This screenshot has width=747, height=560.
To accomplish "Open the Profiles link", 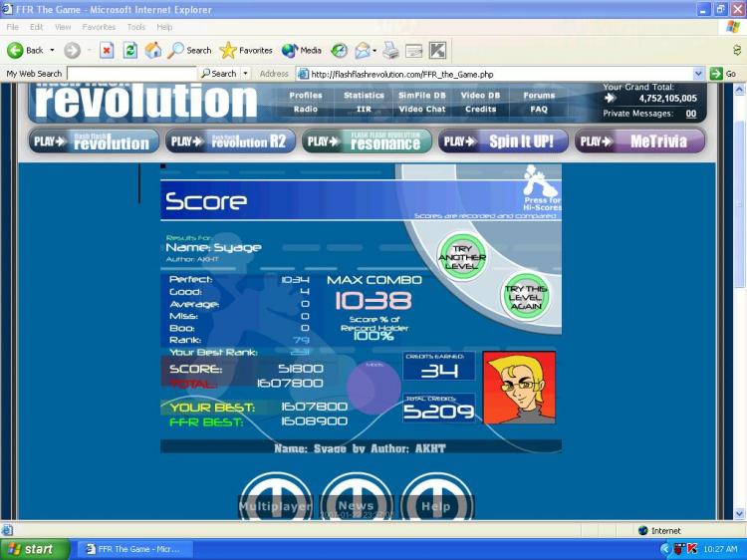I will 306,96.
